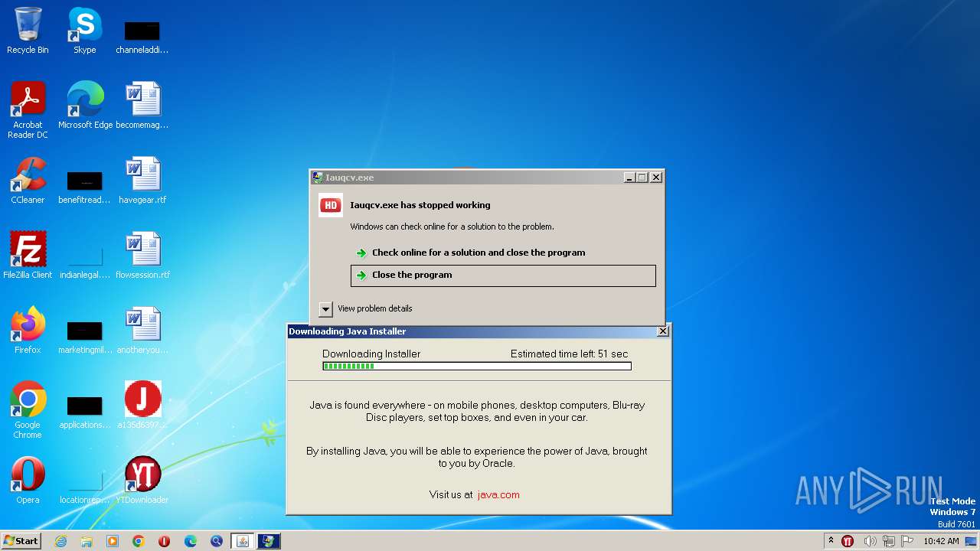Open Action Center flag icon

coord(908,541)
